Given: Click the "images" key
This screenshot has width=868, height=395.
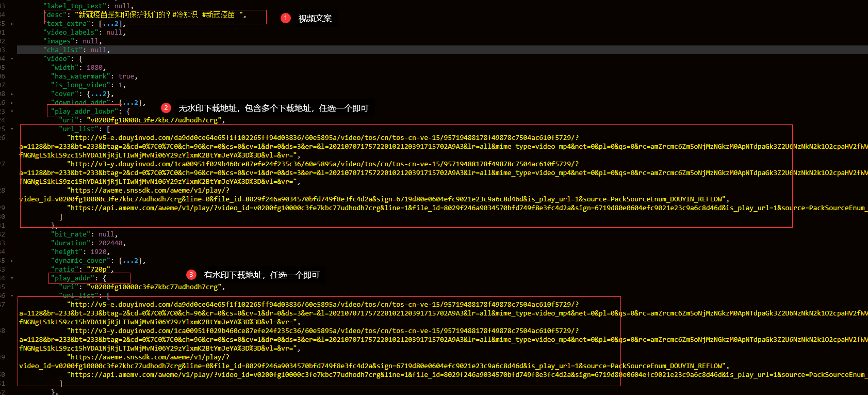Looking at the screenshot, I should coord(59,41).
